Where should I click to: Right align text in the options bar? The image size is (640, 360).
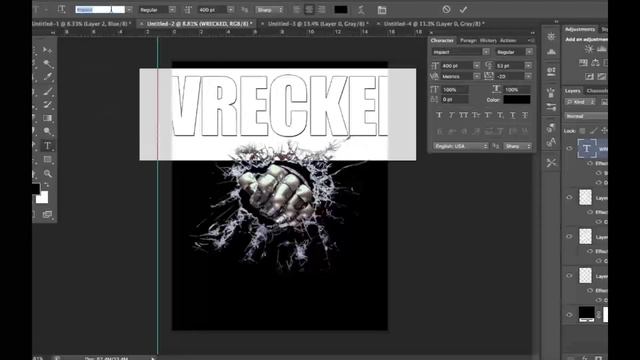click(321, 9)
